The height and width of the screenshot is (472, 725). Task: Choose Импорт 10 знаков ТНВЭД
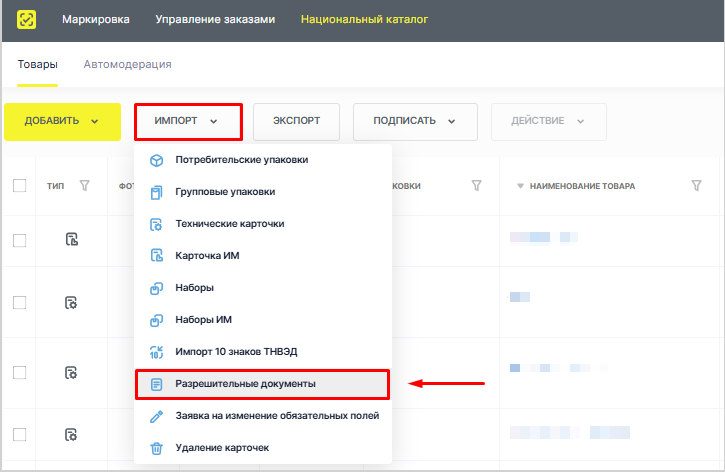click(263, 352)
